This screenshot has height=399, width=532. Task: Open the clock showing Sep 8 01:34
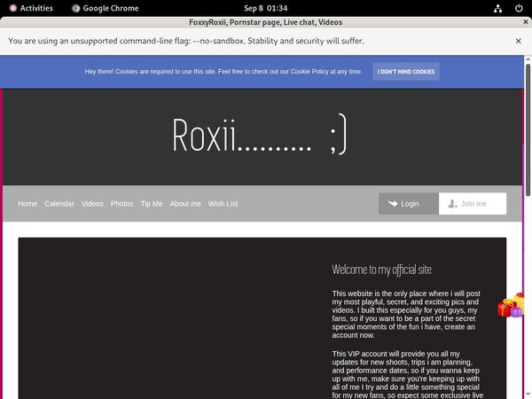coord(265,7)
